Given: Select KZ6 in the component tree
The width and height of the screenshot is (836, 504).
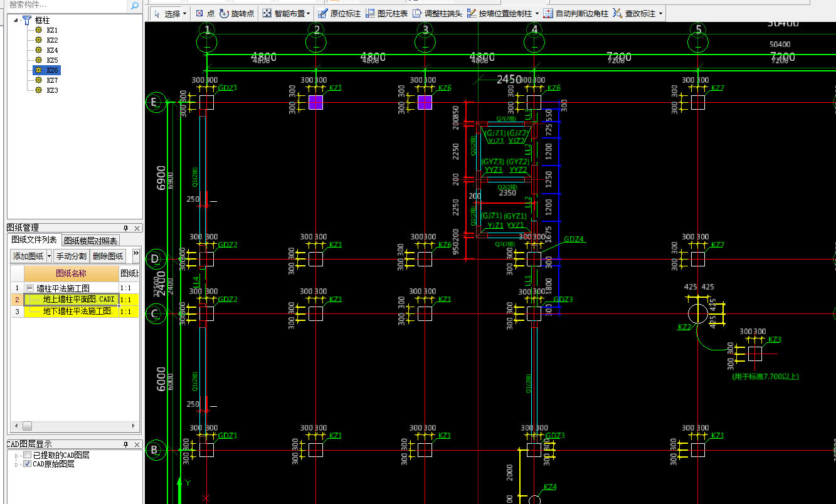Looking at the screenshot, I should [52, 70].
